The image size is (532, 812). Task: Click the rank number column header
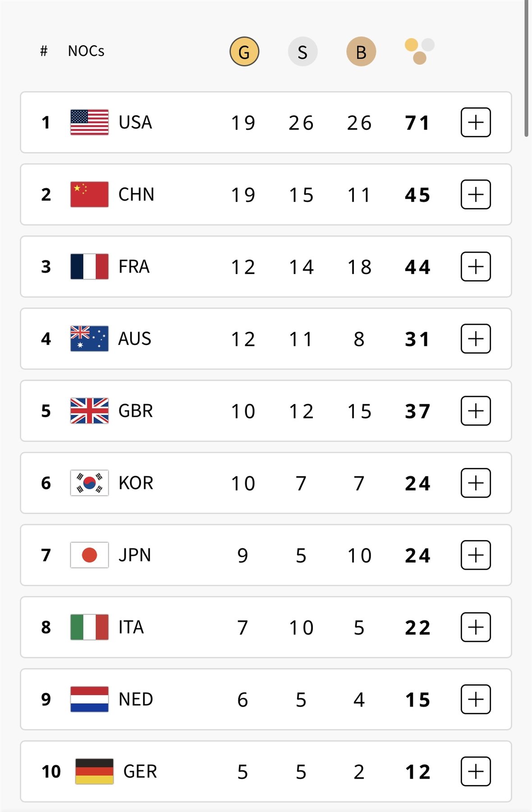coord(44,51)
